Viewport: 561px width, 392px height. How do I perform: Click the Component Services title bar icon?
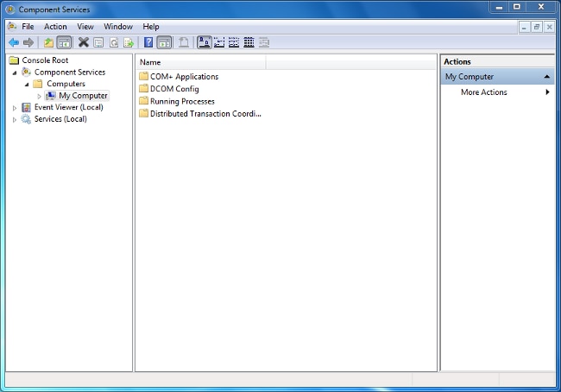pyautogui.click(x=10, y=9)
